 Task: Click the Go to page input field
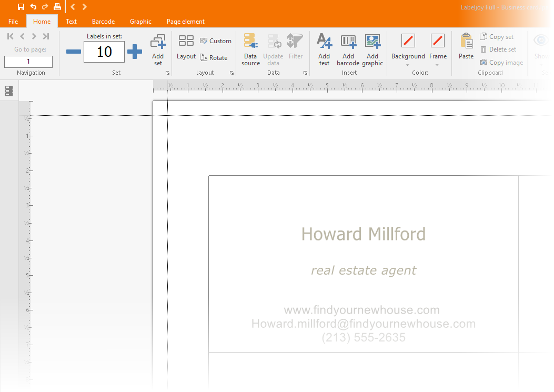pyautogui.click(x=28, y=62)
